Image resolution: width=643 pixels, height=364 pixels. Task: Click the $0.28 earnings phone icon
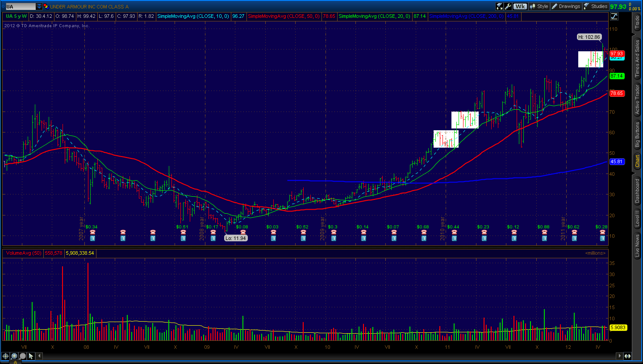click(x=601, y=232)
